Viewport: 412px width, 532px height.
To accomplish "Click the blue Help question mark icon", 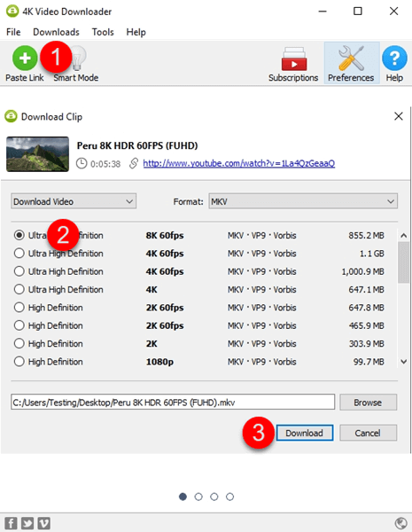I will coord(394,59).
